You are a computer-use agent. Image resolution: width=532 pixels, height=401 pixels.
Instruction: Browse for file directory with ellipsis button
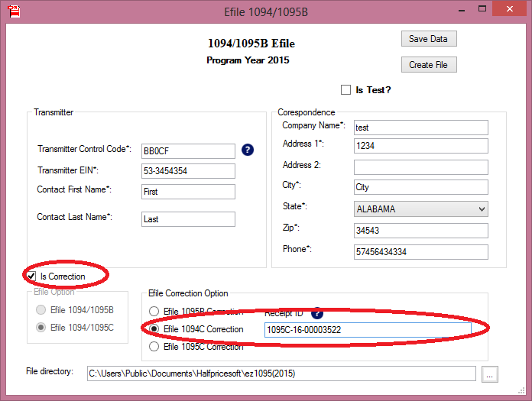pyautogui.click(x=490, y=374)
